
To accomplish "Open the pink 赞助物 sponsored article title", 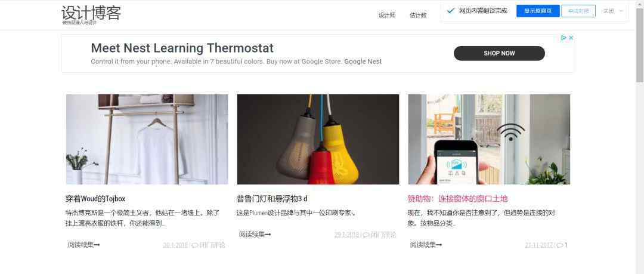I will (457, 199).
